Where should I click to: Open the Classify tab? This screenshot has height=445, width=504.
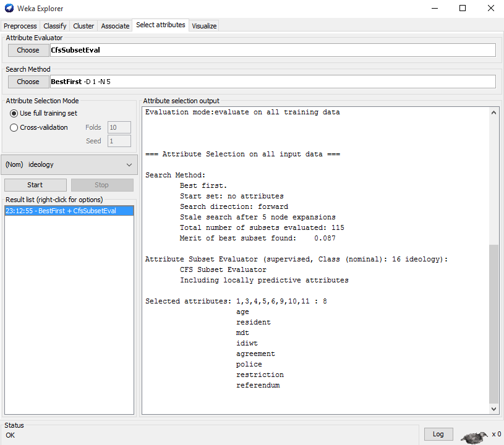click(55, 26)
